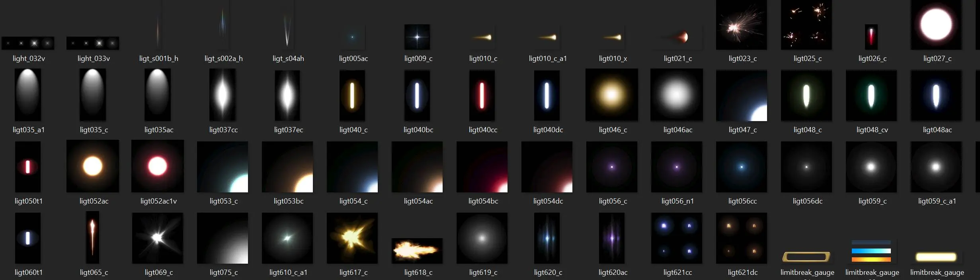This screenshot has width=980, height=280.
Task: Select the ligt610_c_a1 thumbnail
Action: [287, 238]
